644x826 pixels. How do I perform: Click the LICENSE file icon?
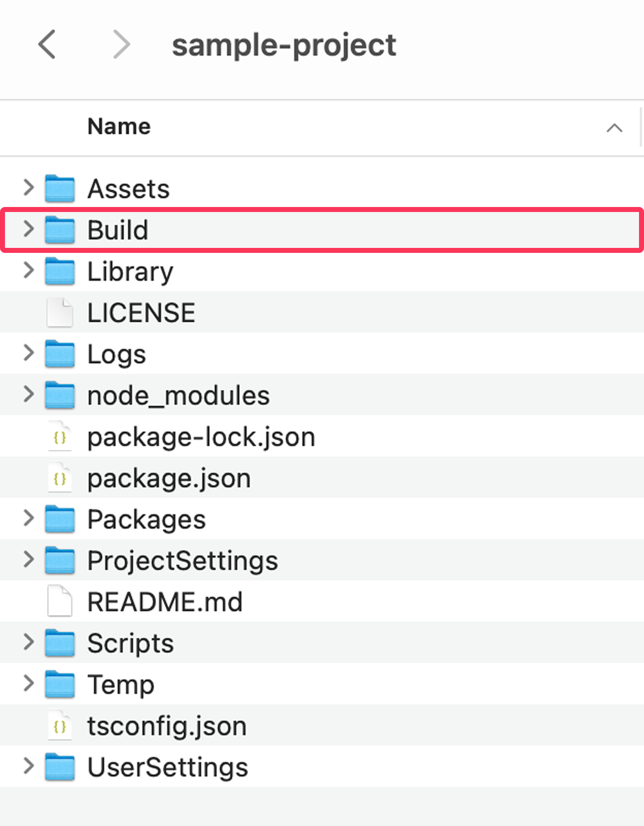click(x=60, y=313)
